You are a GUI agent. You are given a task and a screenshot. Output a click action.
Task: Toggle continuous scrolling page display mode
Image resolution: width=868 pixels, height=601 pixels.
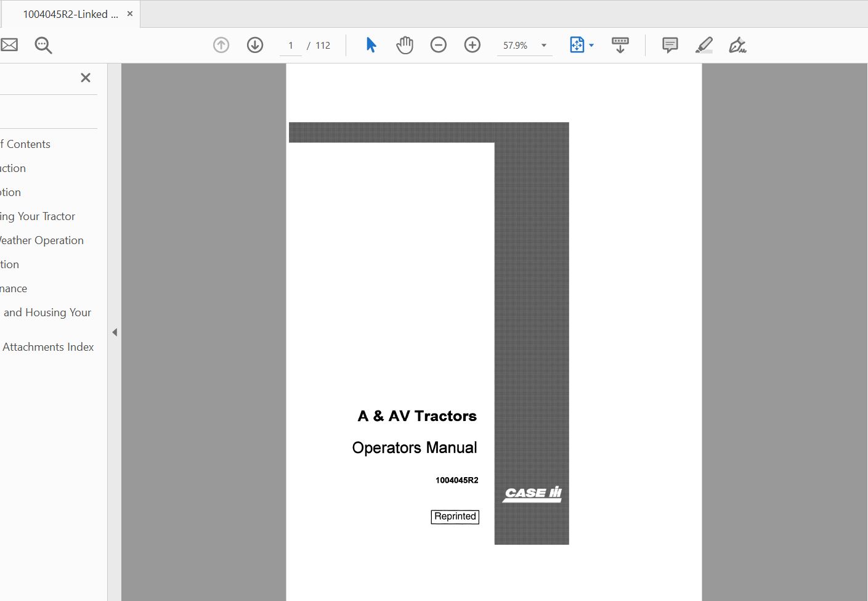620,44
